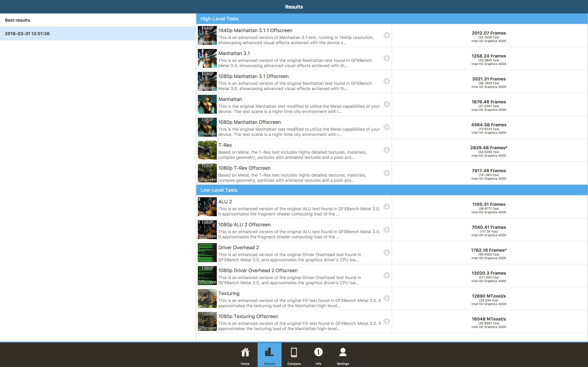Select the Results bar chart icon
This screenshot has width=588, height=367.
(269, 355)
